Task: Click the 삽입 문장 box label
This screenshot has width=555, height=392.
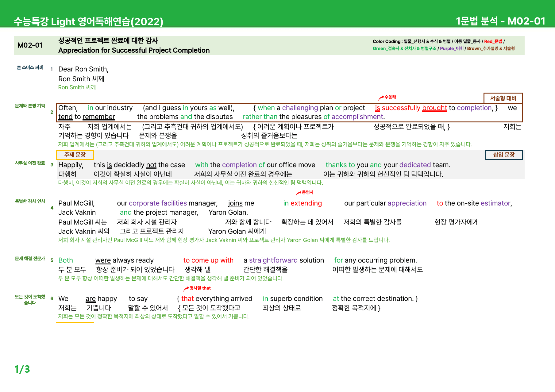Action: [x=504, y=155]
